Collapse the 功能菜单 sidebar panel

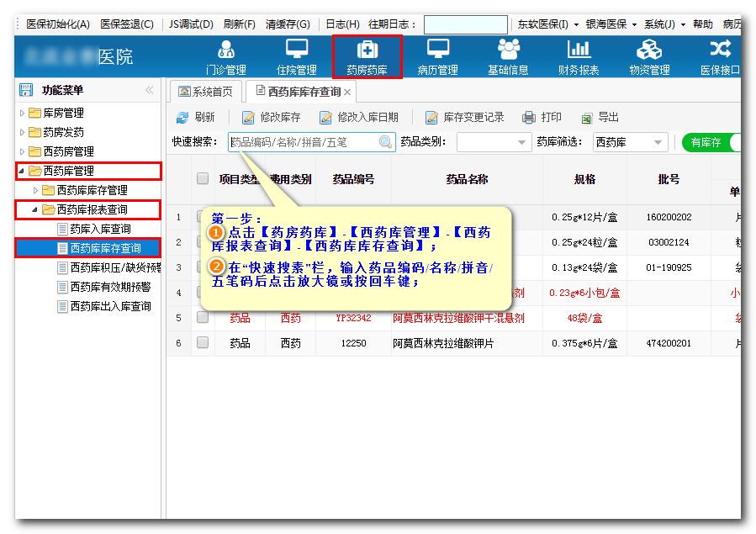point(150,90)
